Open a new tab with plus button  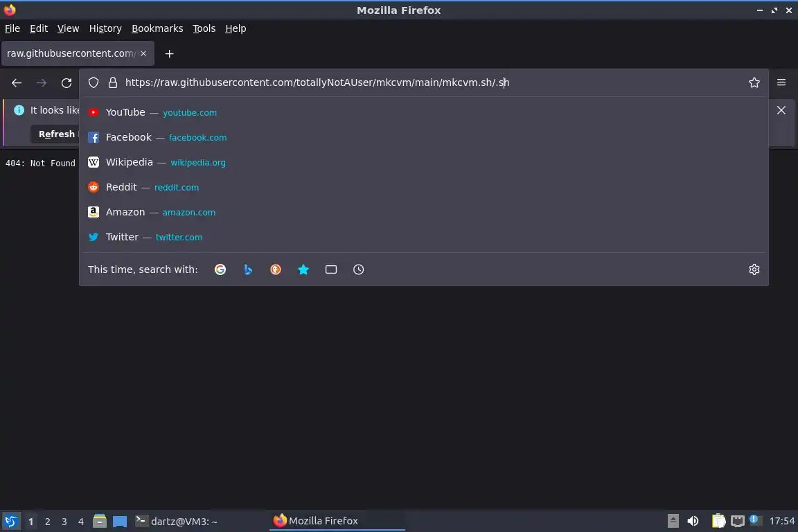[x=170, y=54]
